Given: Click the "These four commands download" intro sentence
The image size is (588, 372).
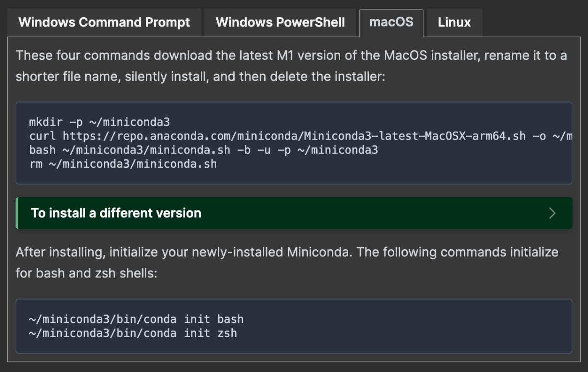Looking at the screenshot, I should click(x=291, y=55).
